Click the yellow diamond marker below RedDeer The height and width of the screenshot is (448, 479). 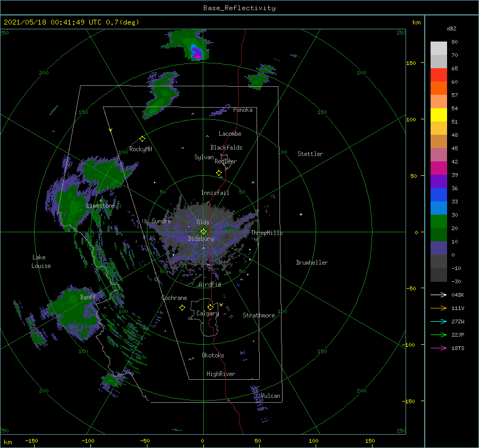219,173
